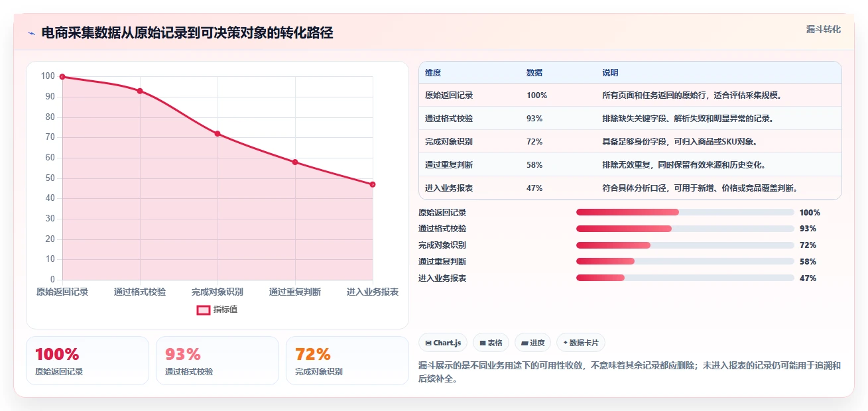Click the 100% value in the table
Image resolution: width=868 pixels, height=411 pixels.
[x=537, y=95]
